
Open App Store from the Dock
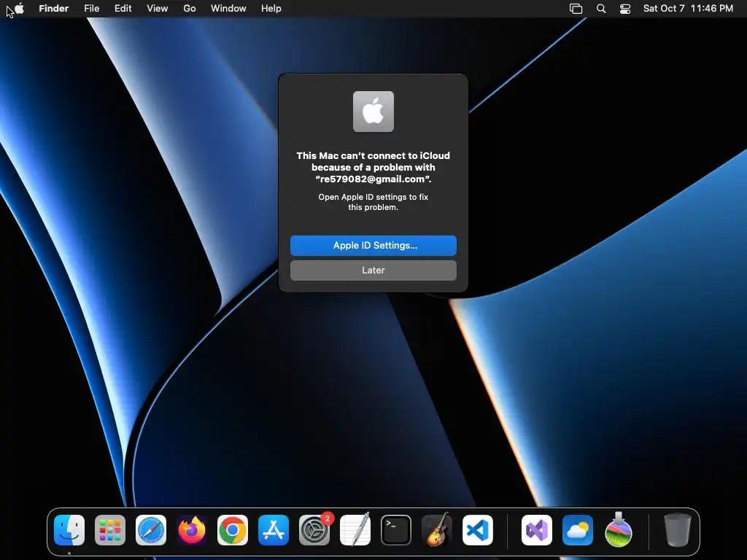[x=274, y=530]
